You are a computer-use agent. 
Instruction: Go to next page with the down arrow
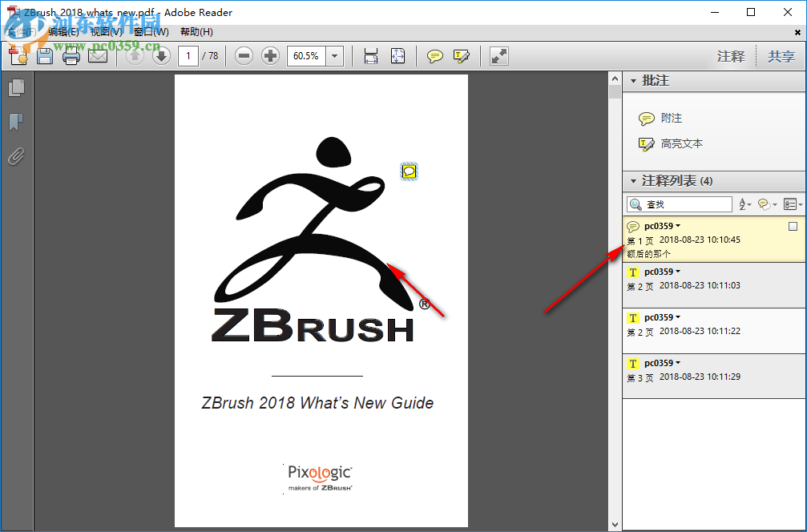pyautogui.click(x=161, y=55)
